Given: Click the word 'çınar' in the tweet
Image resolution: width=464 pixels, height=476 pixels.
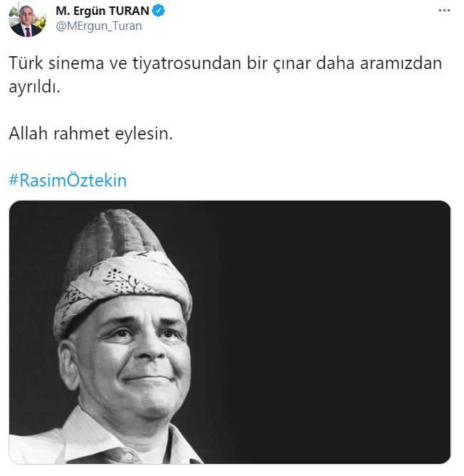Looking at the screenshot, I should point(292,64).
